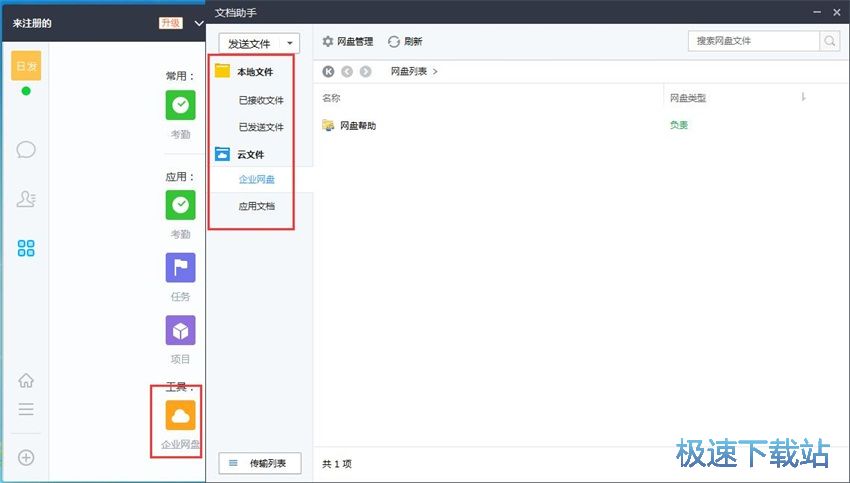The width and height of the screenshot is (850, 483).
Task: Sort by the 网盘类型 column header
Action: (688, 98)
